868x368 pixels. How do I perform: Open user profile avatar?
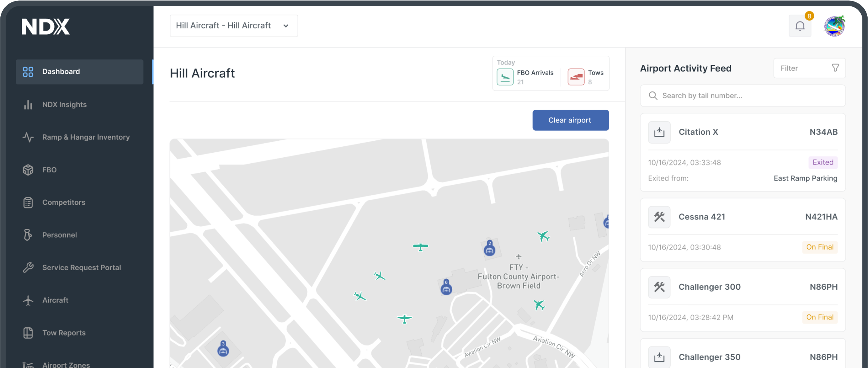coord(834,26)
